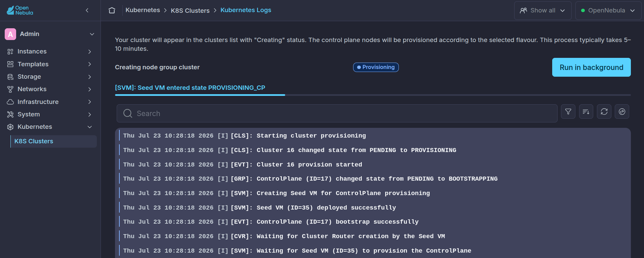Screen dimensions: 644x258
Task: Open Kubernetes breadcrumb link
Action: (x=143, y=10)
